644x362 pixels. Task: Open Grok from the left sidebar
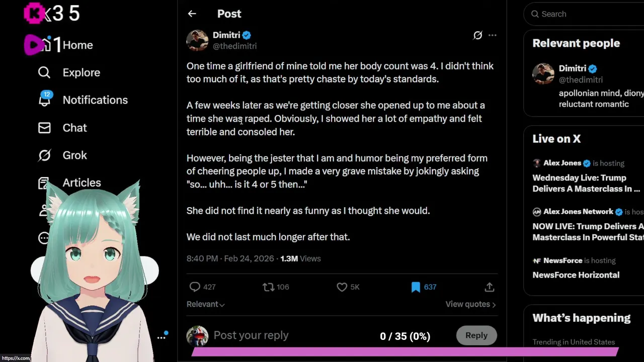pos(74,155)
